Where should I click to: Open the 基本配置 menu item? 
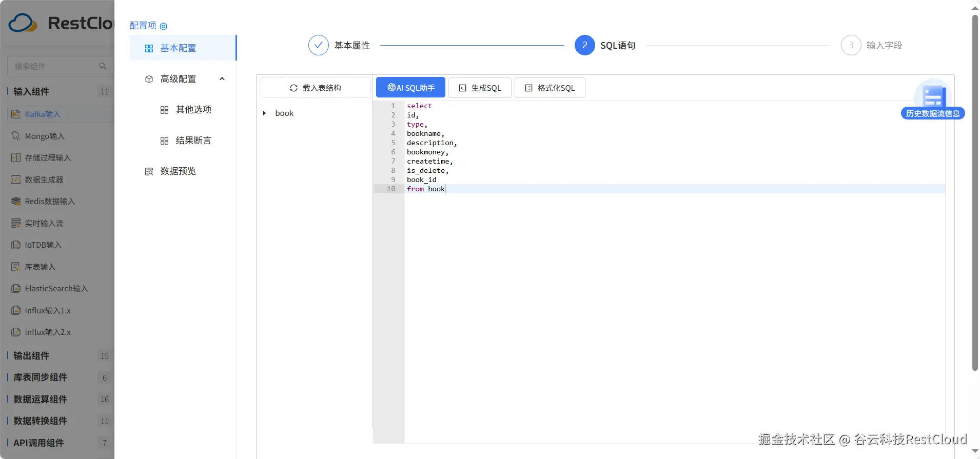coord(178,48)
